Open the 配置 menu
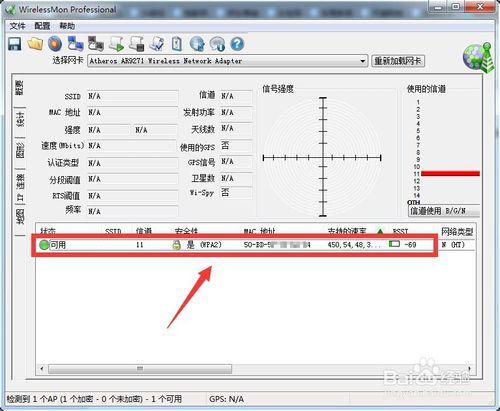This screenshot has height=411, width=500. [x=42, y=26]
